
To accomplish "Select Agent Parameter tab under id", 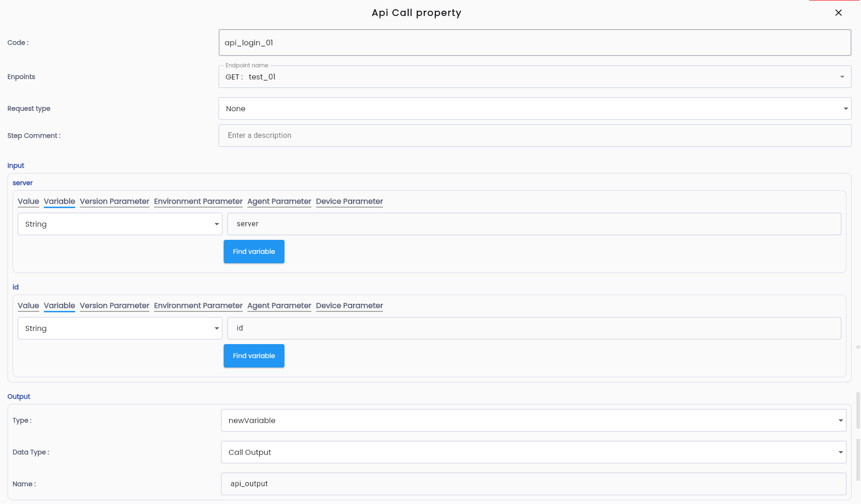I will click(279, 306).
